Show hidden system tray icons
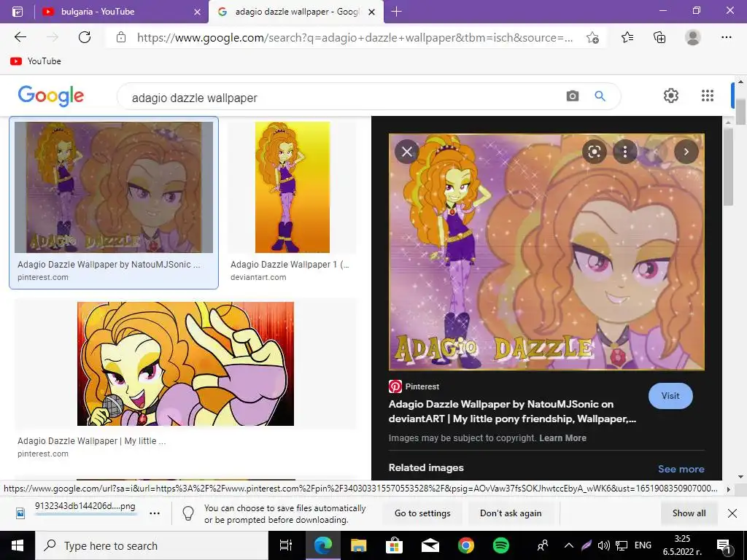The image size is (747, 560). 568,545
